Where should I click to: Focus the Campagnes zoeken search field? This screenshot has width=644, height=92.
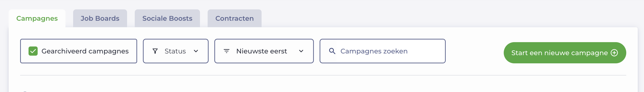382,51
